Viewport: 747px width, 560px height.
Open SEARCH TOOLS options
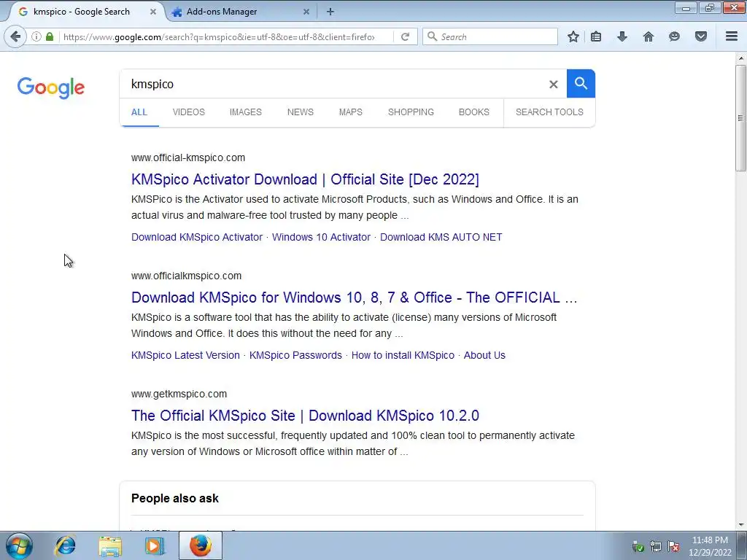pos(549,112)
